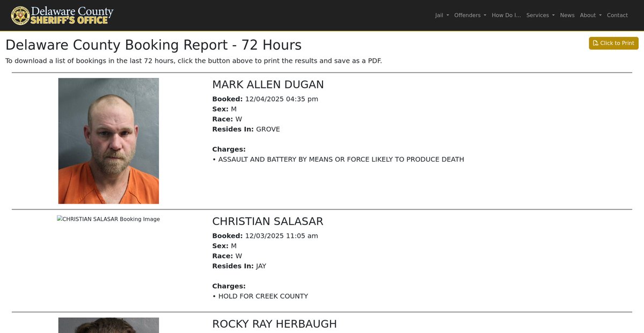The image size is (644, 333).
Task: Click Rocky Ray Herbaugh's booking photo
Action: click(x=108, y=325)
